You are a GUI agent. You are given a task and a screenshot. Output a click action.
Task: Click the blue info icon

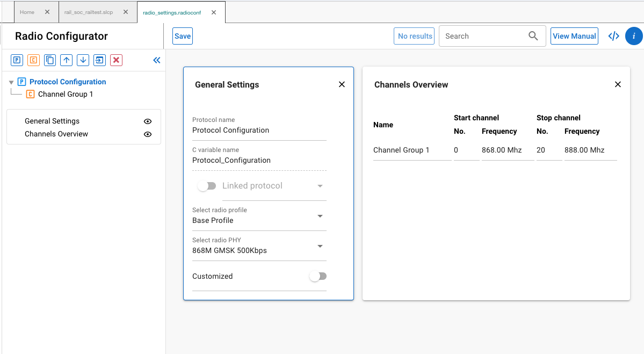[634, 36]
